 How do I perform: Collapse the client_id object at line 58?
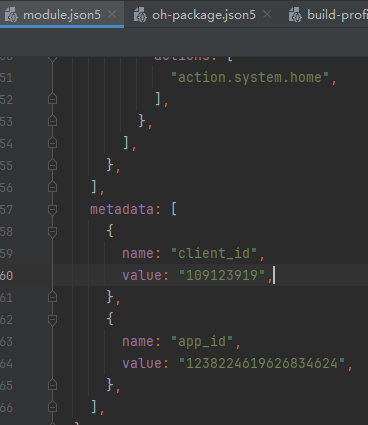52,232
